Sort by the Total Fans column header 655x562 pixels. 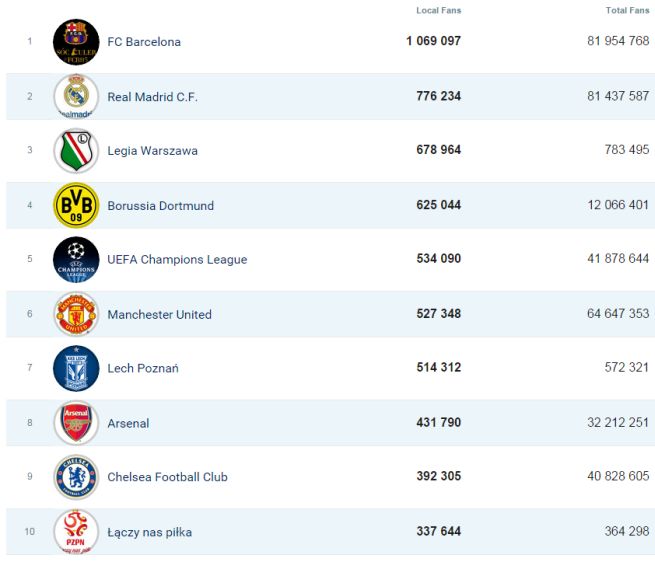[627, 11]
